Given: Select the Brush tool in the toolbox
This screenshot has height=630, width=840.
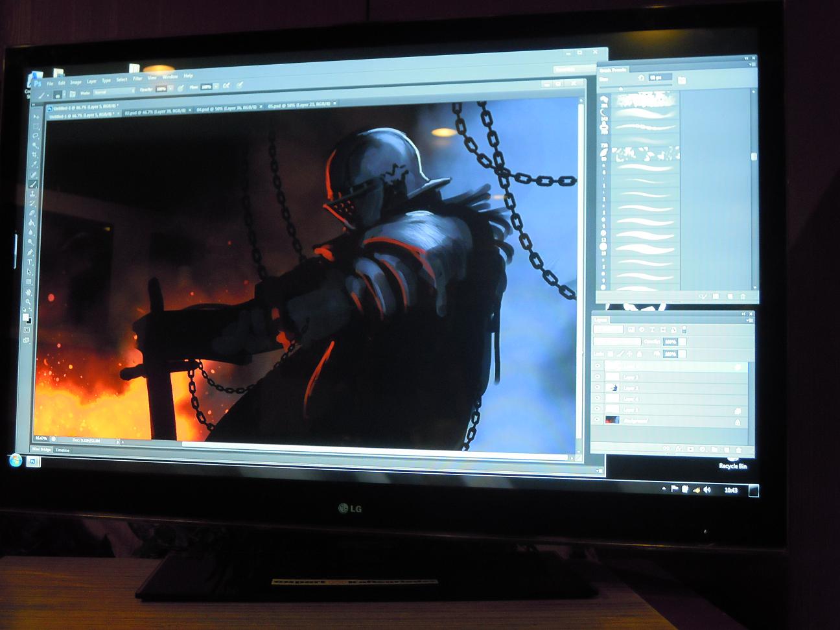Looking at the screenshot, I should coord(34,184).
